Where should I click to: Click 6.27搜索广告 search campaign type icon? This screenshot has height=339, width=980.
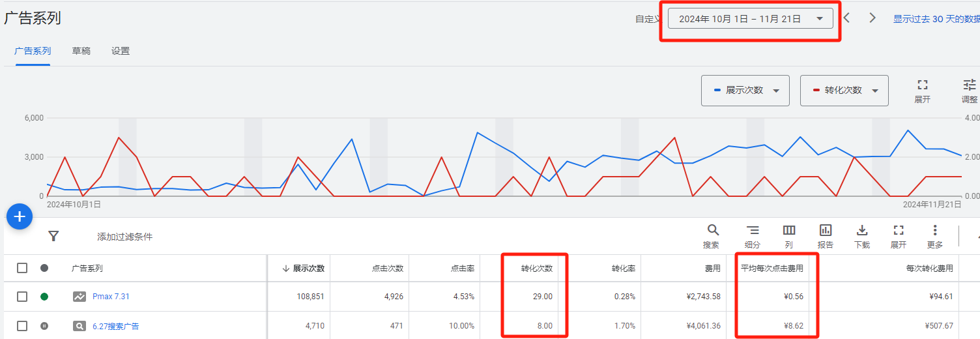[x=79, y=326]
